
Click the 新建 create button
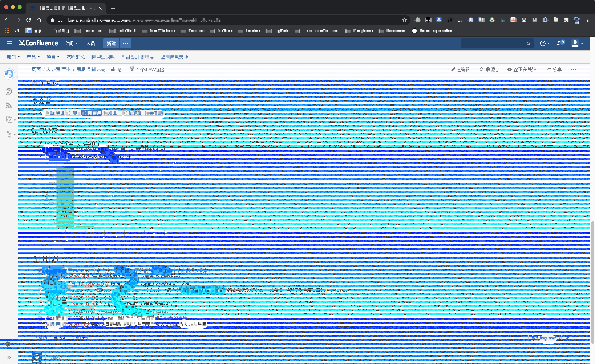click(111, 43)
